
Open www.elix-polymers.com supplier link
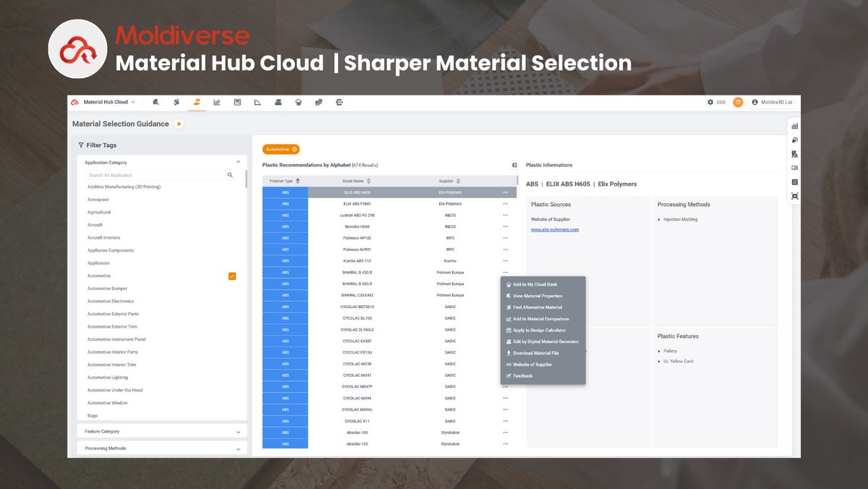[555, 229]
